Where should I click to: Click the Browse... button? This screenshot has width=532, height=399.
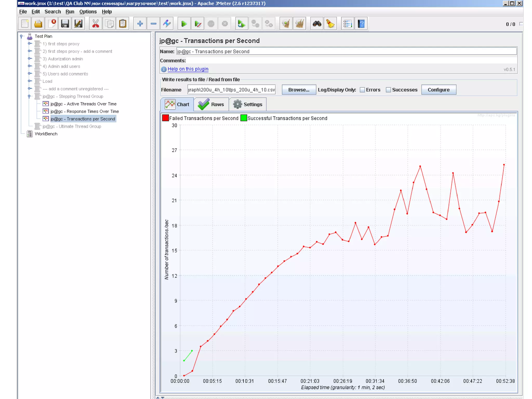coord(299,90)
